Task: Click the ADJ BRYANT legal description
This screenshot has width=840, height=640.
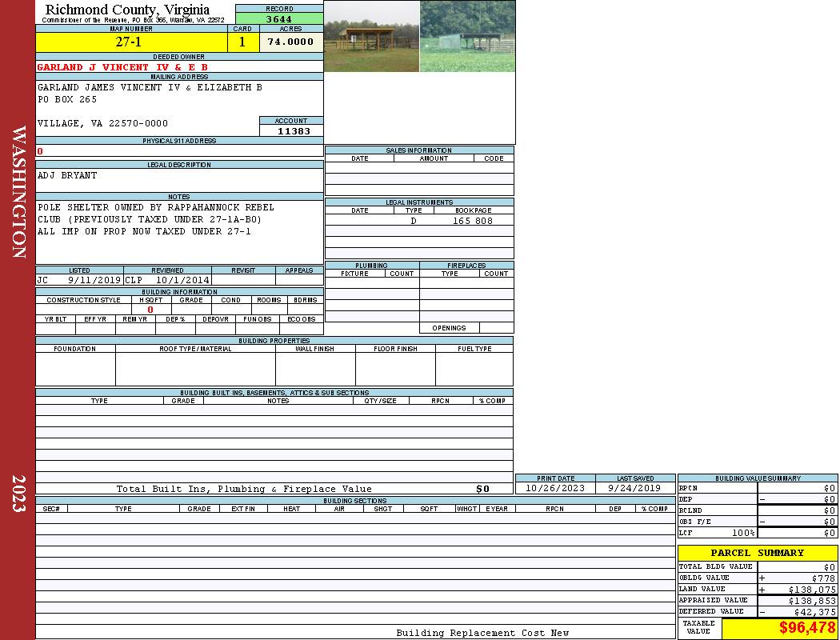Action: click(67, 175)
